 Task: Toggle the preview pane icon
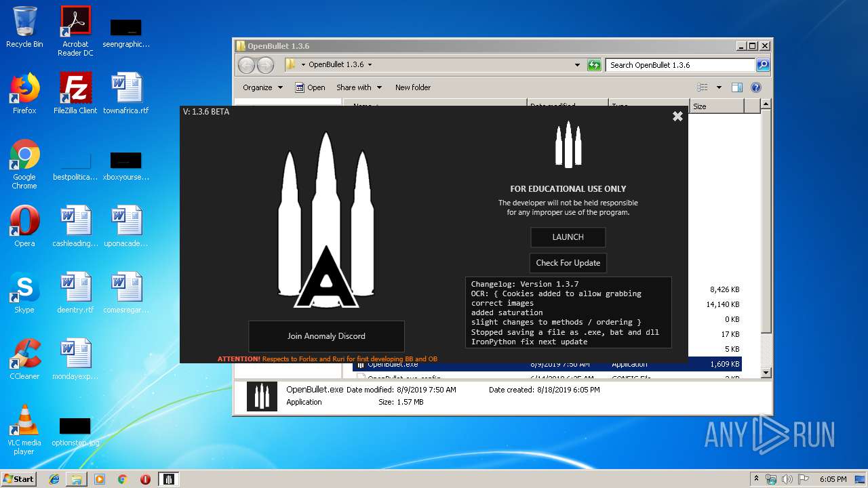[737, 87]
